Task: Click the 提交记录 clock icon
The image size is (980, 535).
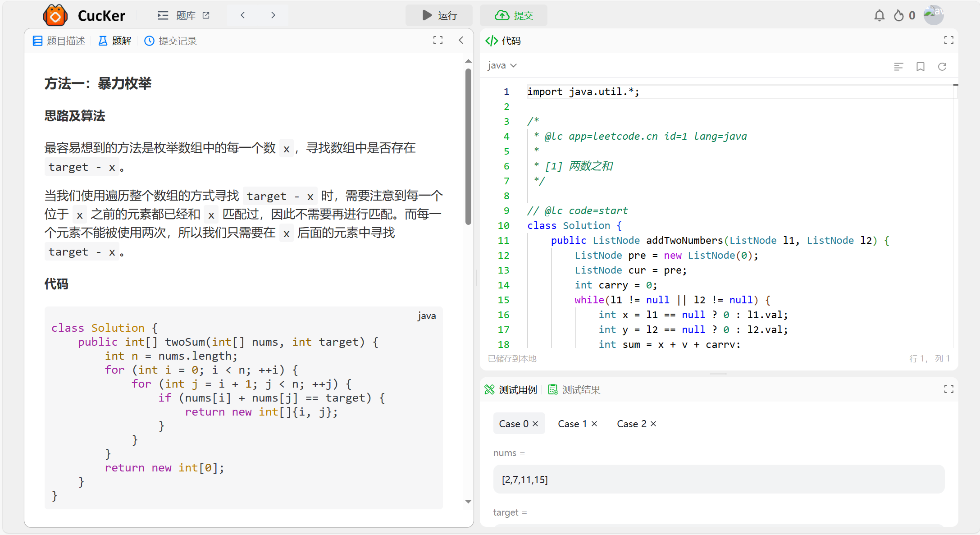Action: click(x=149, y=41)
